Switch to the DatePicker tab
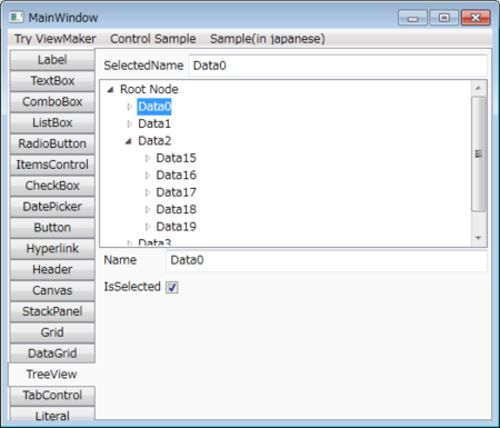This screenshot has height=428, width=500. point(52,207)
